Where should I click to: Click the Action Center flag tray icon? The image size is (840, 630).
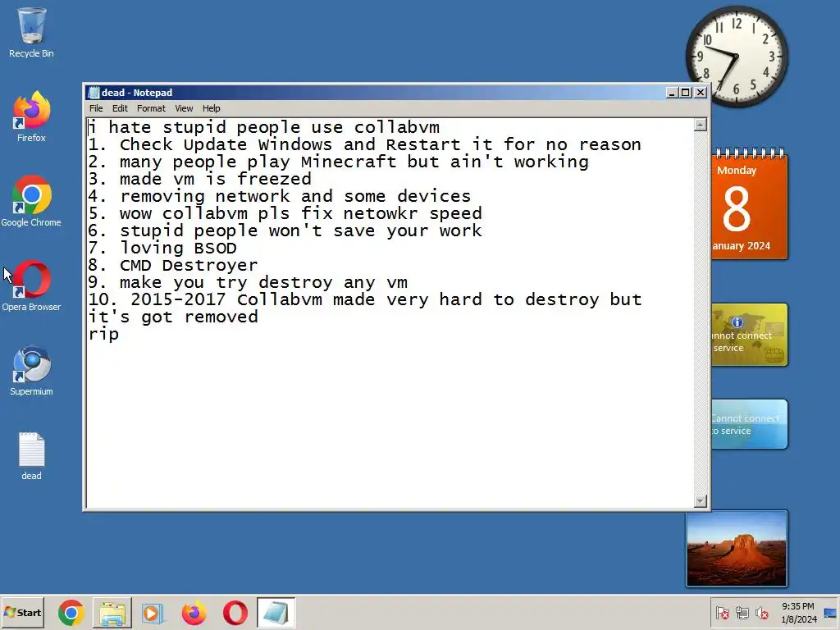click(x=722, y=613)
